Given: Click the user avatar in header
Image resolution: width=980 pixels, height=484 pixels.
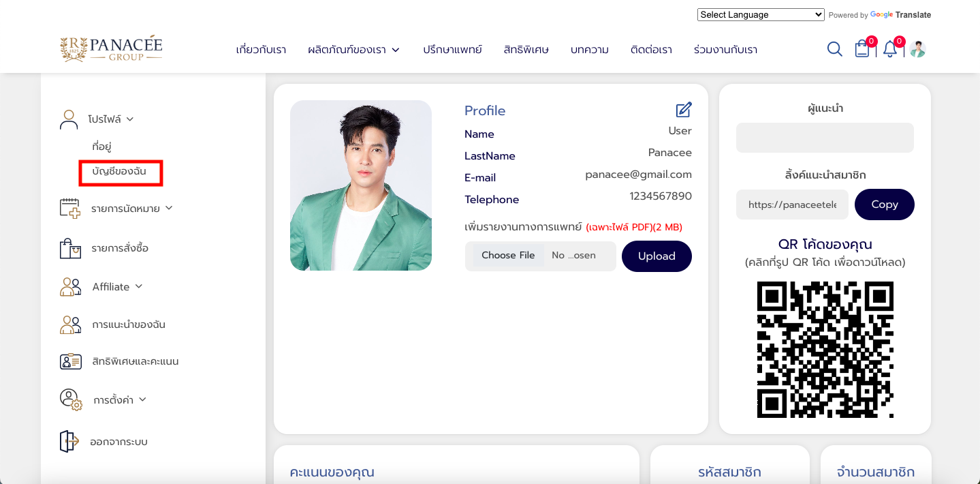Looking at the screenshot, I should (x=917, y=49).
